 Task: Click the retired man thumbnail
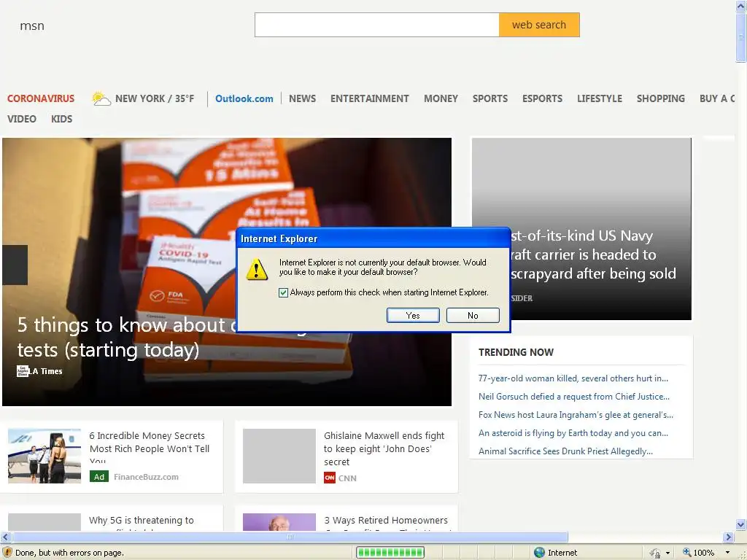[279, 522]
